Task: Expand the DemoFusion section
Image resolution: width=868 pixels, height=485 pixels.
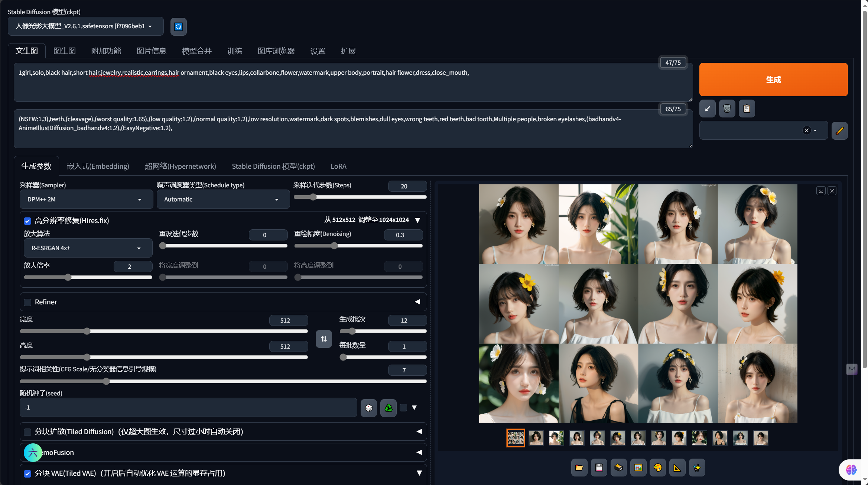Action: [419, 452]
